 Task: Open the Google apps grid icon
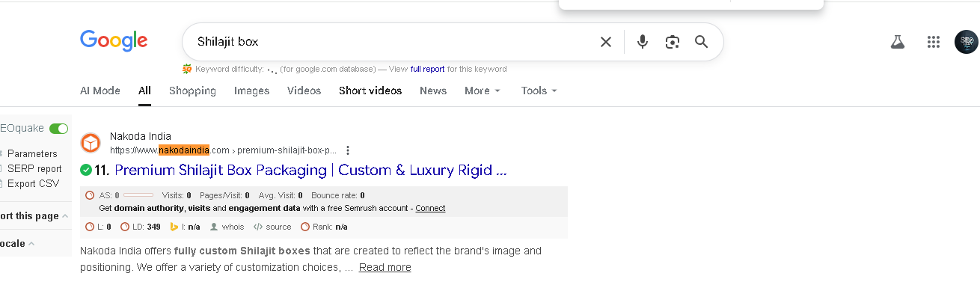(x=933, y=42)
